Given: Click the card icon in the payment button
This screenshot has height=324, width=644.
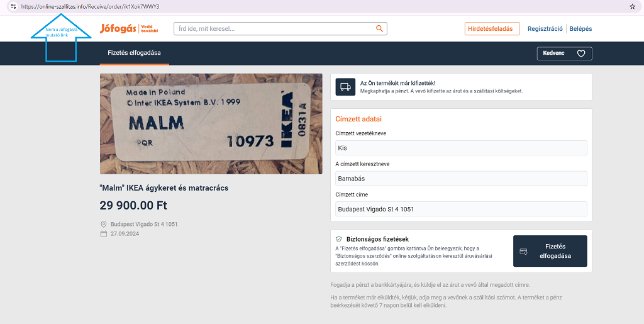Looking at the screenshot, I should click(x=523, y=252).
